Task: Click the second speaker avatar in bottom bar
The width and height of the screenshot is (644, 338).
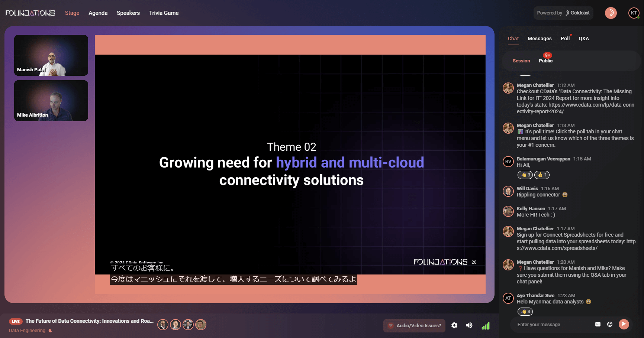Action: [176, 325]
